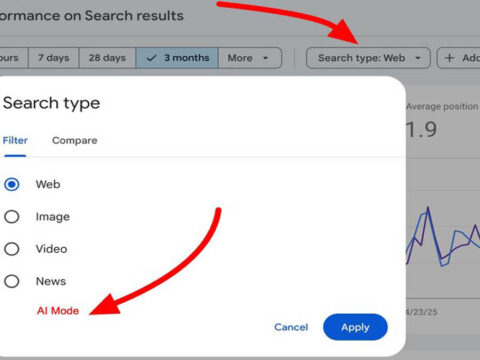Viewport: 480px width, 360px height.
Task: Expand the More date range dropdown
Action: (x=250, y=58)
